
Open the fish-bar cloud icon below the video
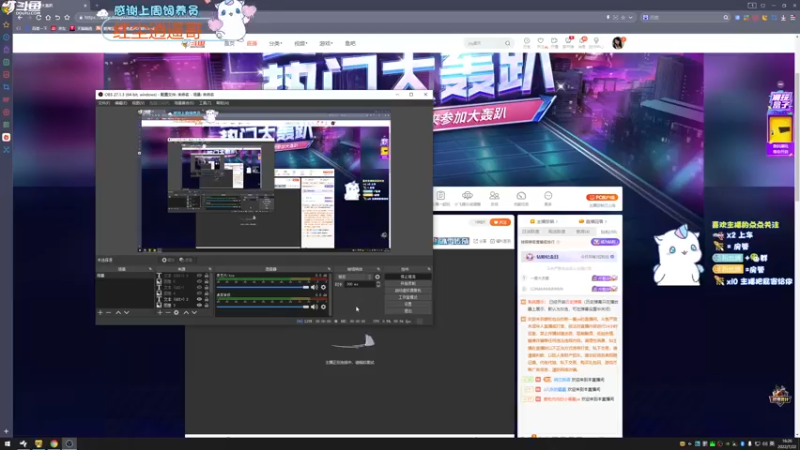point(467,195)
